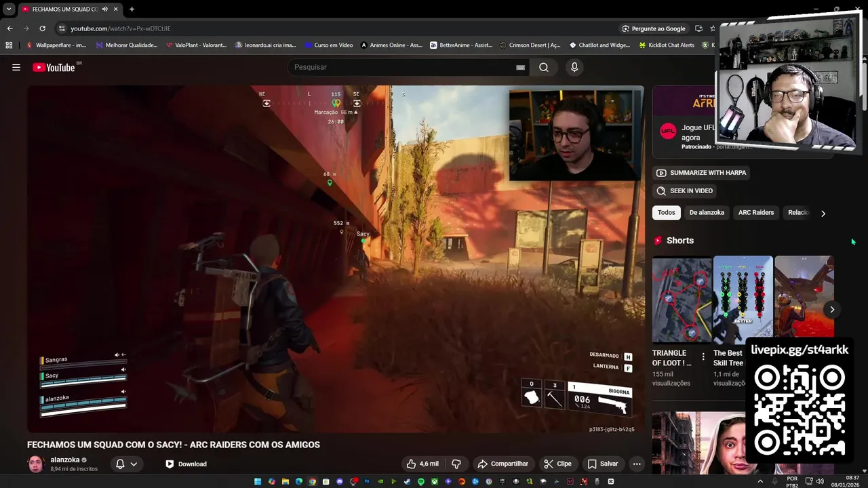This screenshot has width=868, height=488.
Task: Open options menu for TRIANGLE OF LOOT short
Action: pyautogui.click(x=703, y=357)
